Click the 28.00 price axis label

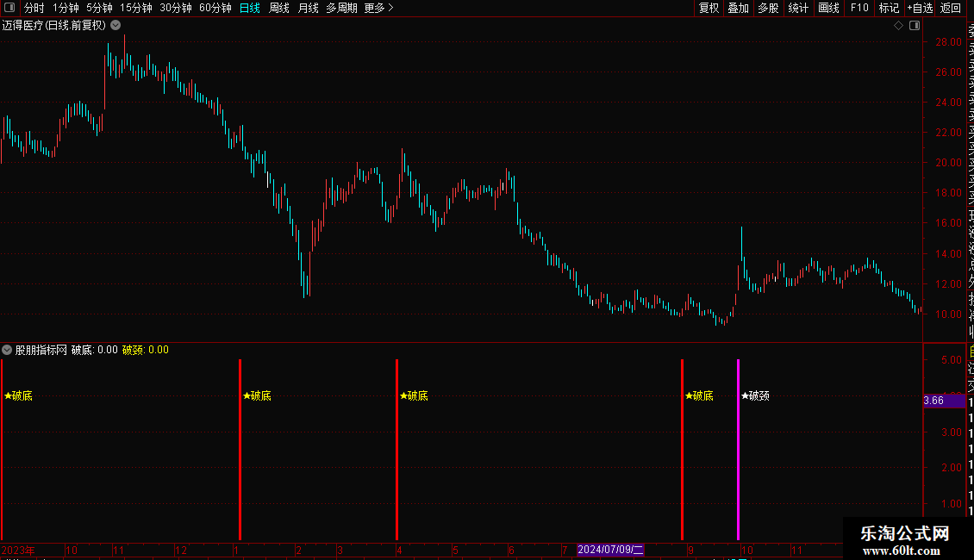point(948,42)
